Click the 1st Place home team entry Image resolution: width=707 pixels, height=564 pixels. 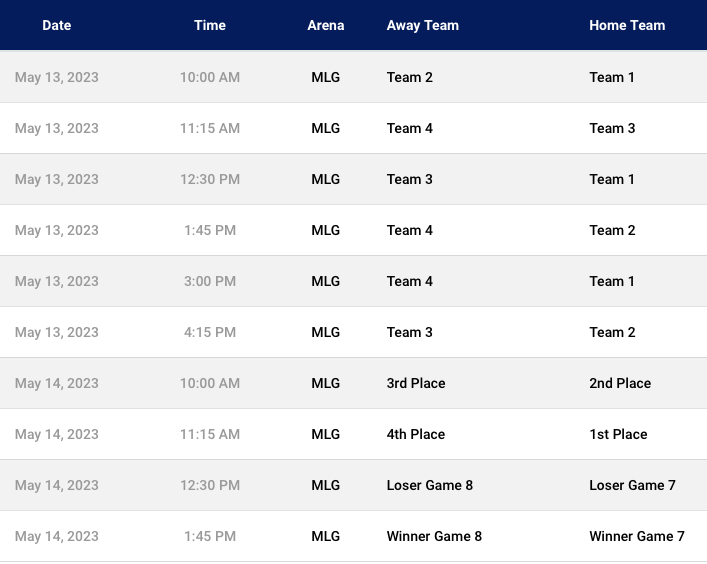[x=618, y=434]
